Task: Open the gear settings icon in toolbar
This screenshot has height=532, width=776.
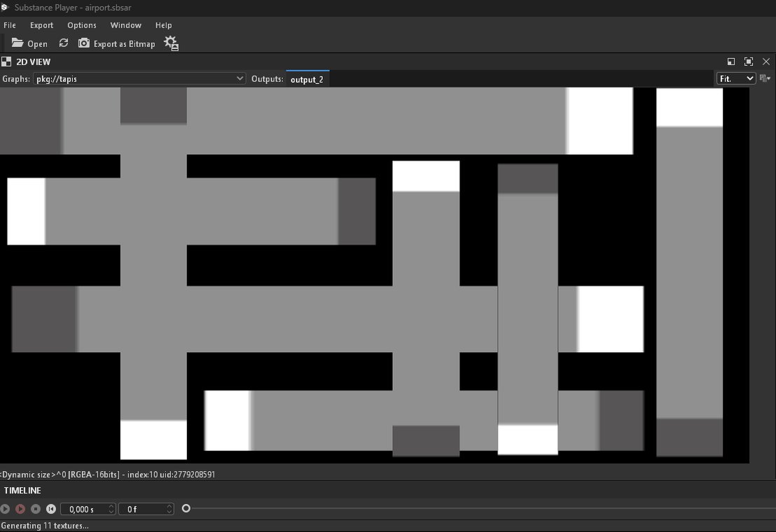Action: tap(171, 43)
